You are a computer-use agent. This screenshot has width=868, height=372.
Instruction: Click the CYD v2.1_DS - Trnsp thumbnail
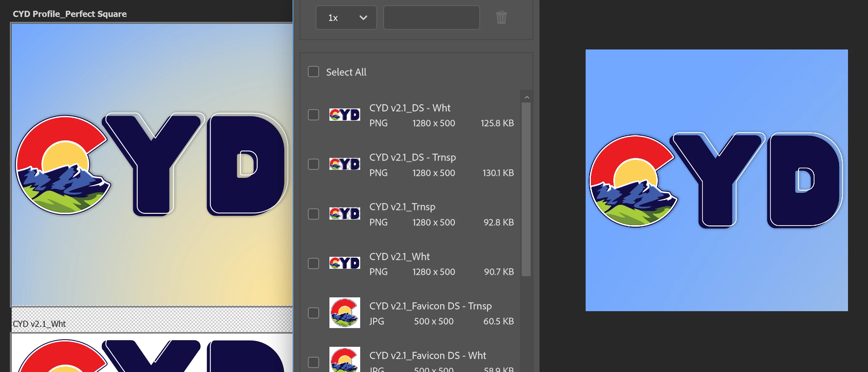coord(344,164)
